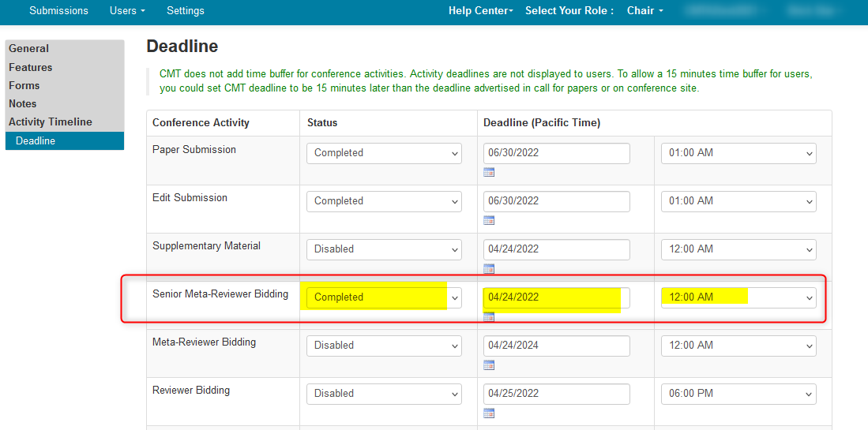This screenshot has height=430, width=868.
Task: Open Submissions in top navigation
Action: 58,10
